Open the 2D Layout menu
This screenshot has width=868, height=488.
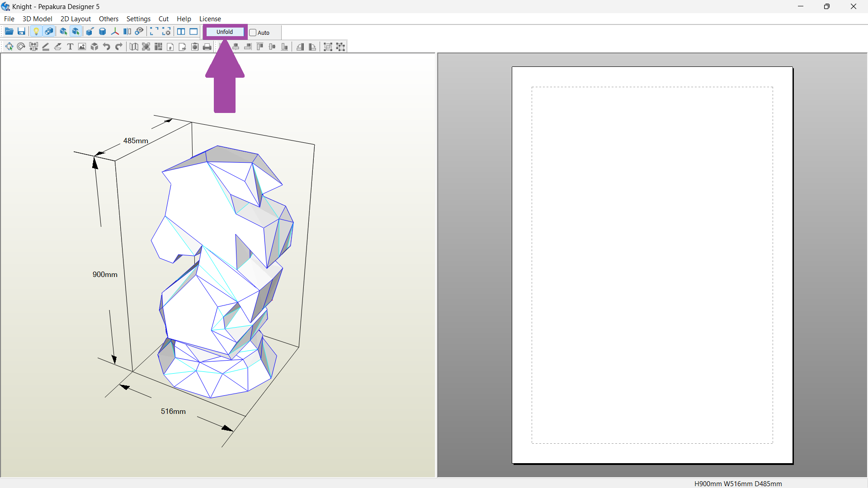(75, 19)
